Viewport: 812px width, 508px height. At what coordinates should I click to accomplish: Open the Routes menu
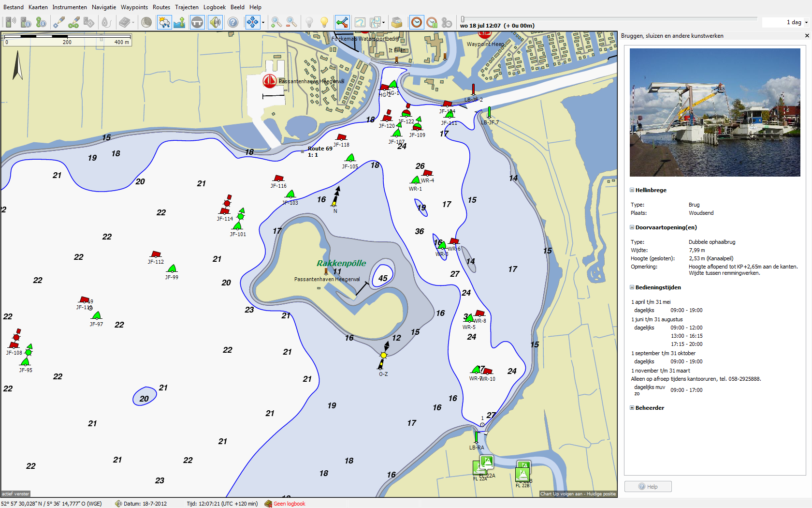(x=161, y=7)
